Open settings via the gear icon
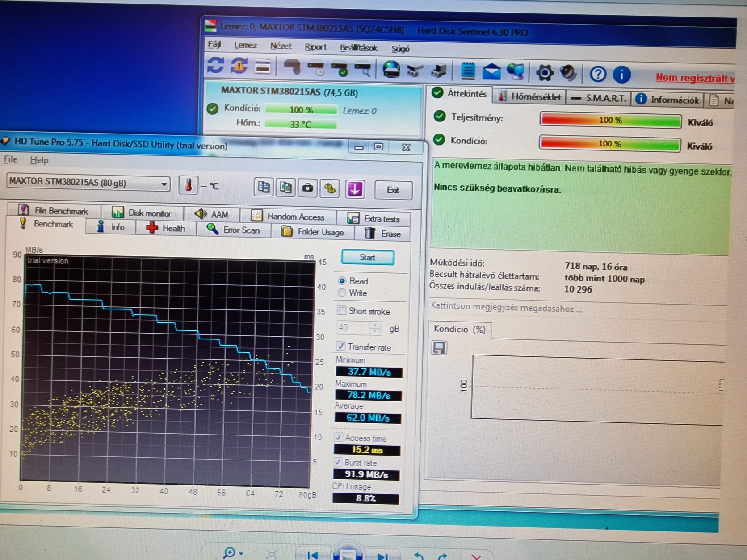The width and height of the screenshot is (747, 560). (x=544, y=73)
